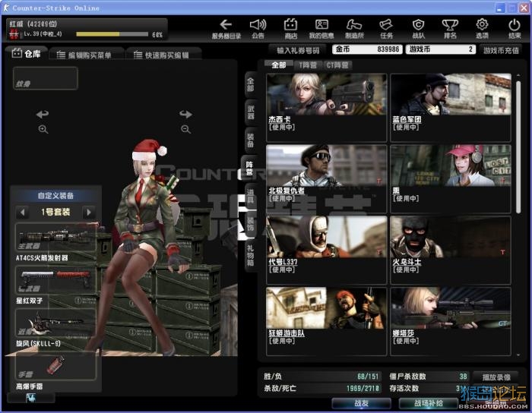This screenshot has height=413, width=532.
Task: Click the 播放录像 replay button
Action: [496, 377]
